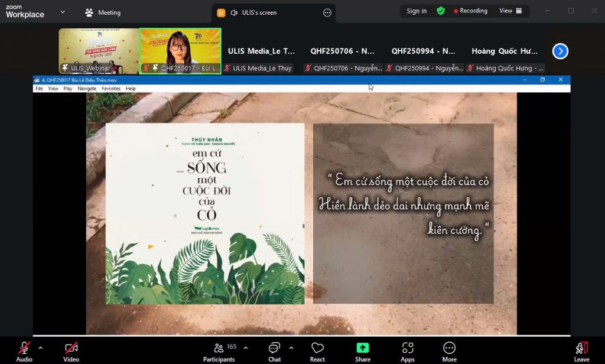Start camera with the Video button
This screenshot has width=605, height=364.
tap(71, 351)
